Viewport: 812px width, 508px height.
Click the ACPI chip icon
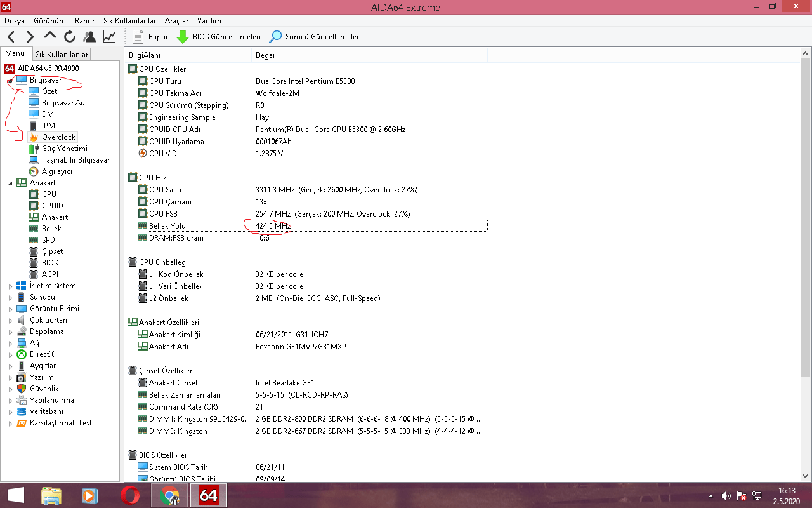point(34,274)
